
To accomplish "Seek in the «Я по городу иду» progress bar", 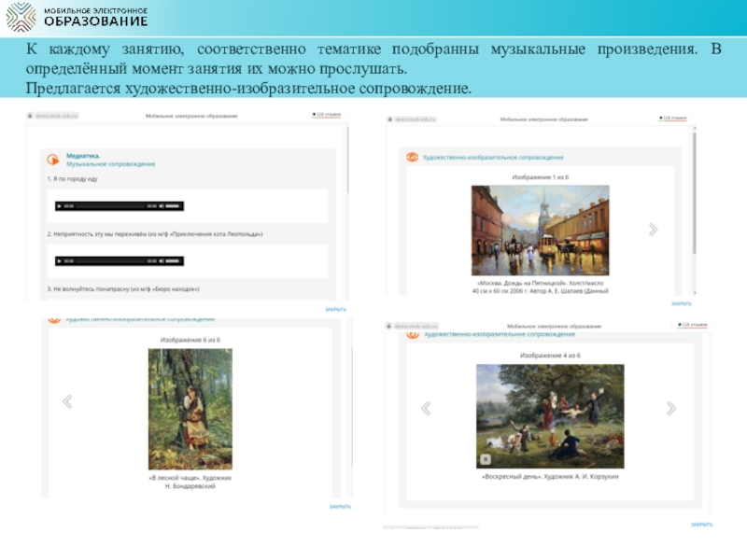I will click(110, 206).
